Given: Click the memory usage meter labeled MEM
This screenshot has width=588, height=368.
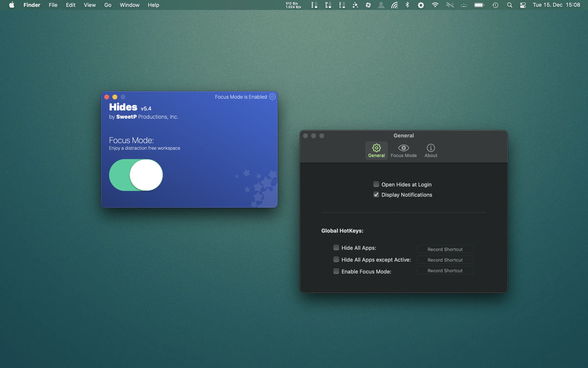Looking at the screenshot, I should pyautogui.click(x=328, y=5).
